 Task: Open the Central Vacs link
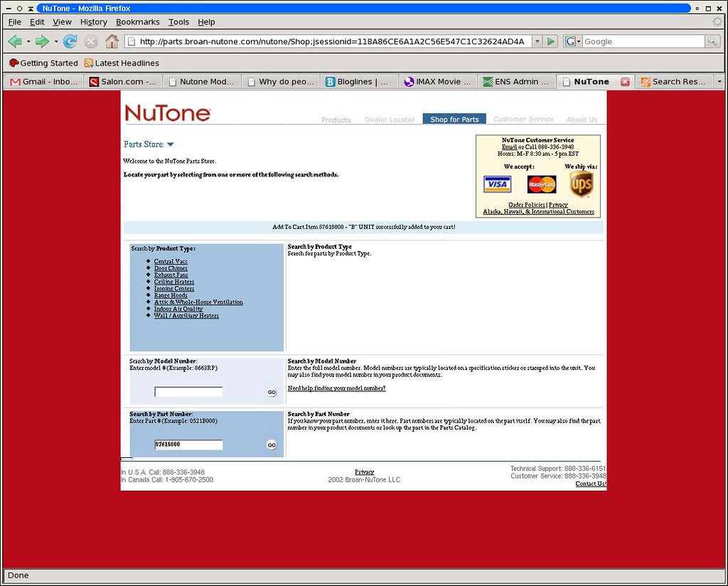click(x=171, y=262)
